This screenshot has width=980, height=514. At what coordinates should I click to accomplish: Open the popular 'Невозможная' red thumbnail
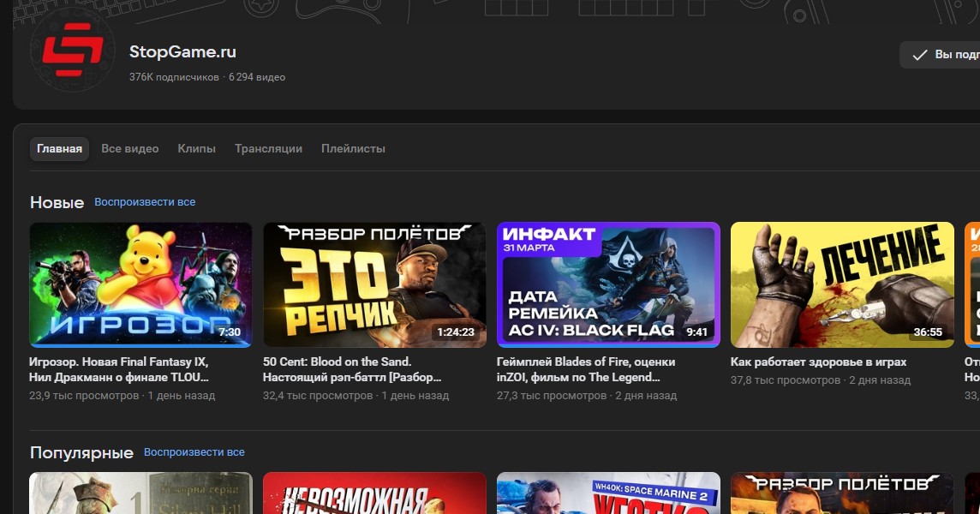[x=373, y=493]
